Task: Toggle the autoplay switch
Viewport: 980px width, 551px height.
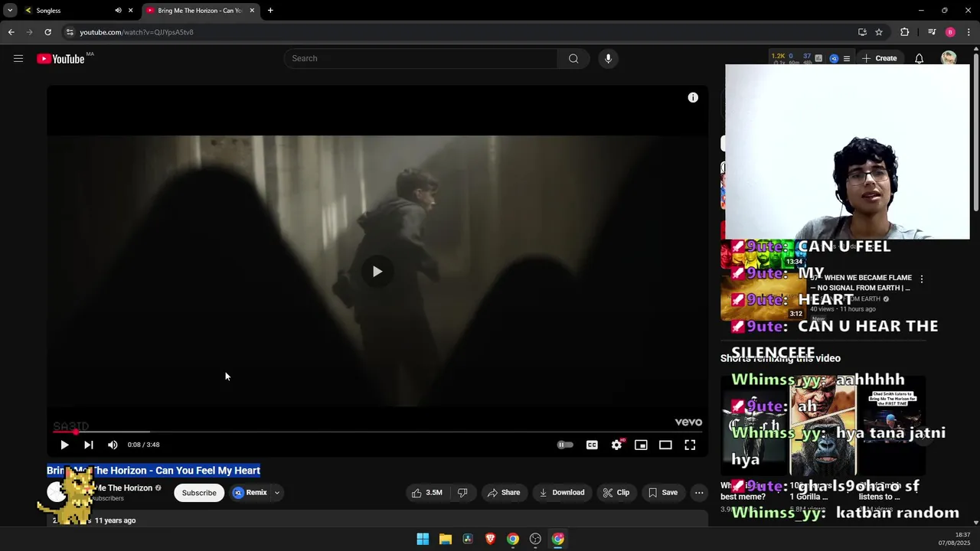Action: (565, 445)
